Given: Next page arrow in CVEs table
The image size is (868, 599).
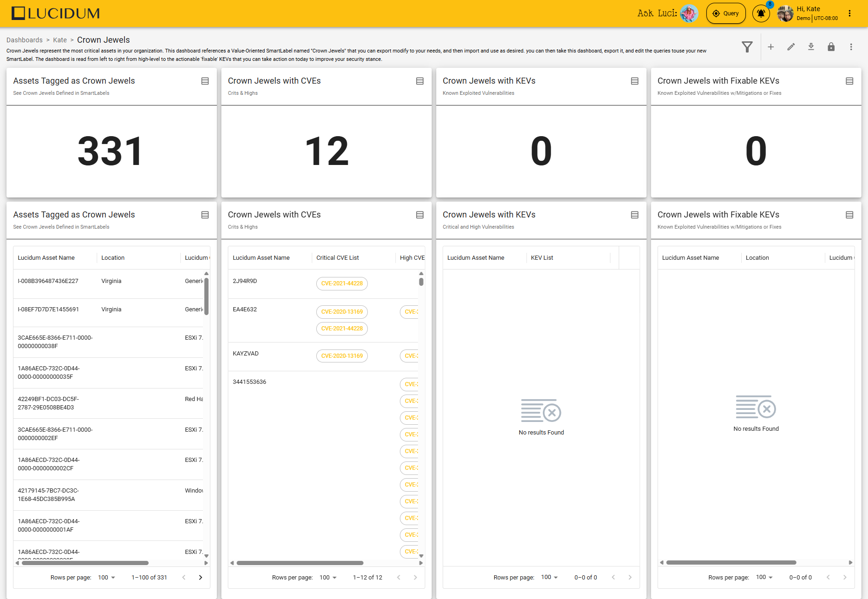Looking at the screenshot, I should coord(415,578).
